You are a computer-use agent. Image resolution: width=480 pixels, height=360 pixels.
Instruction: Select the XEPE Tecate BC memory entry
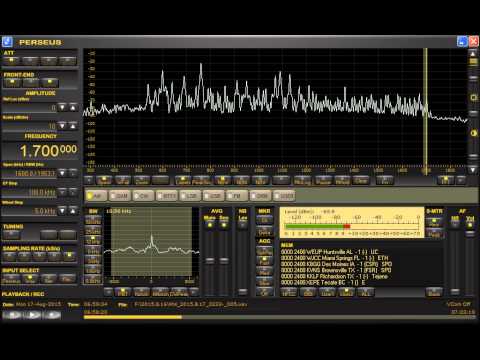click(x=323, y=282)
